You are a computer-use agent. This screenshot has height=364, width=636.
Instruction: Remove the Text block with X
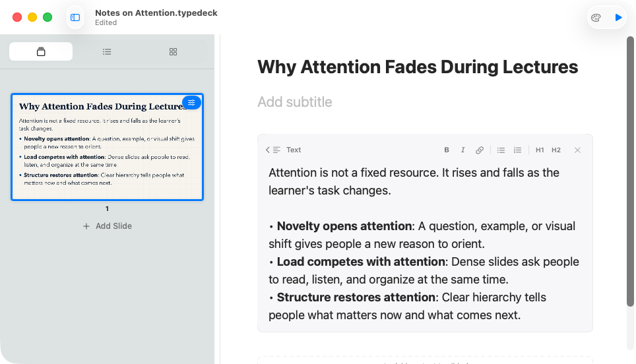point(577,150)
